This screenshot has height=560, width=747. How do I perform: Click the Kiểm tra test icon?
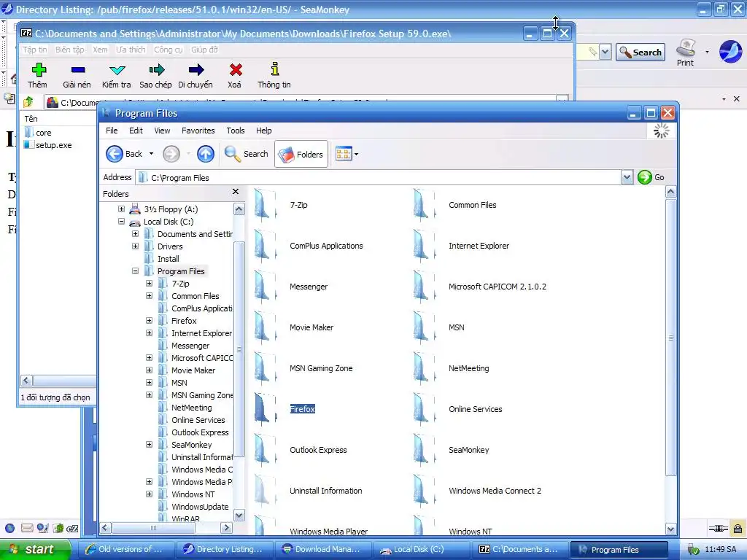[x=117, y=70]
